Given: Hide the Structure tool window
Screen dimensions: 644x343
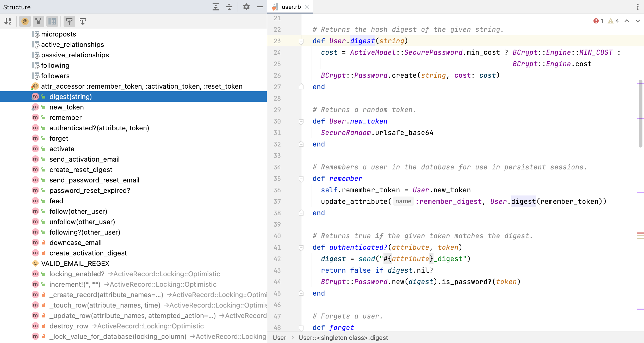Looking at the screenshot, I should pyautogui.click(x=260, y=7).
